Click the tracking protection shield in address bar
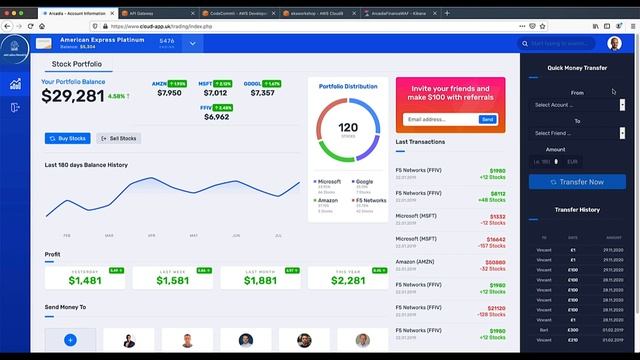Image resolution: width=640 pixels, height=360 pixels. point(95,26)
